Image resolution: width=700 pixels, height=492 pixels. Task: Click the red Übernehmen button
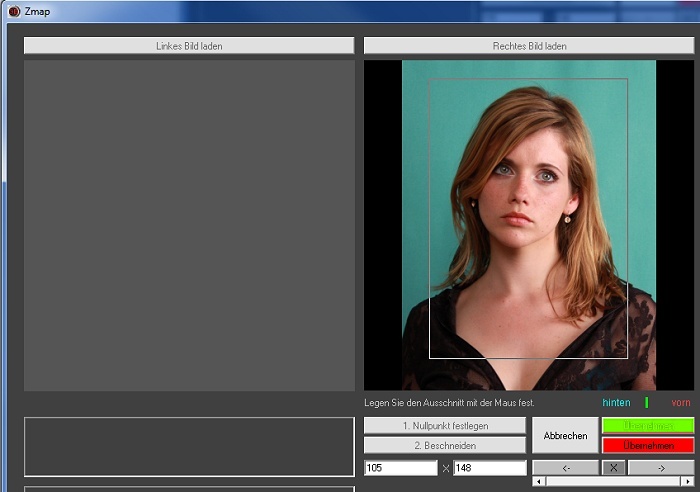coord(647,445)
